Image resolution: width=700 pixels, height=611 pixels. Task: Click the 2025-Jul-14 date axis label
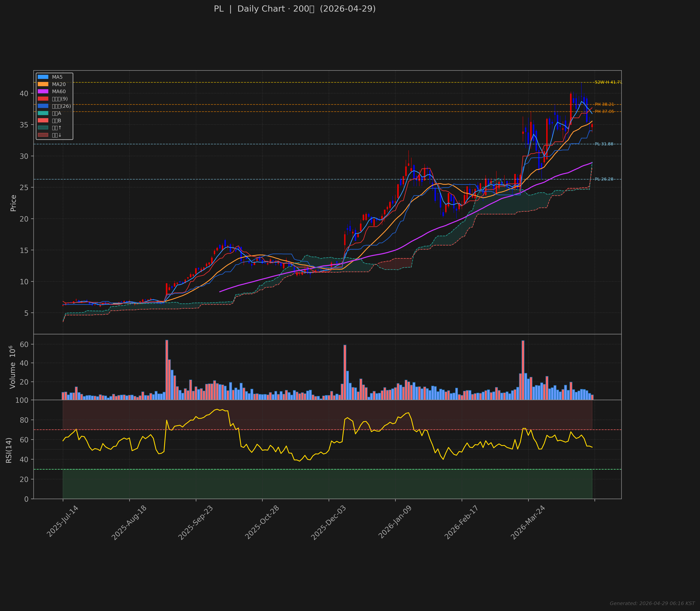(x=62, y=522)
